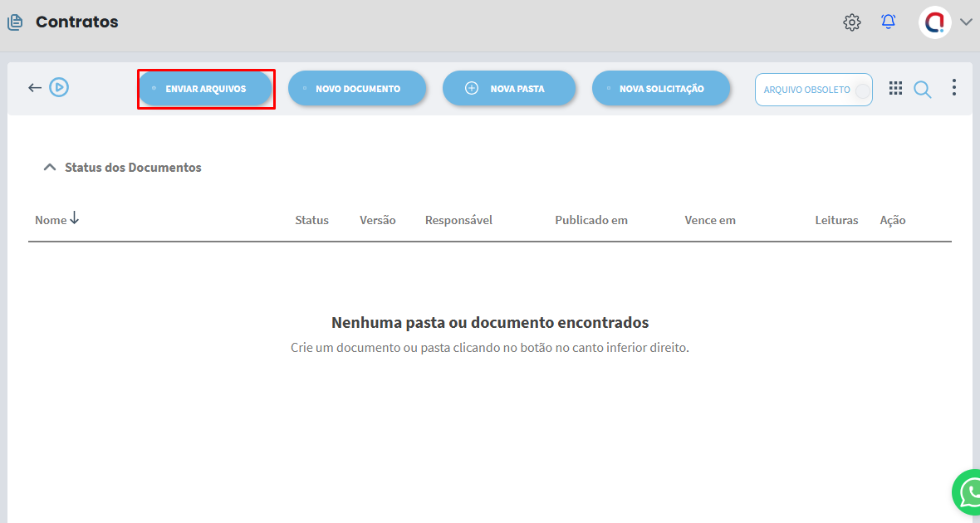Click the Contratos documents icon in header
The height and width of the screenshot is (523, 980).
pyautogui.click(x=15, y=22)
